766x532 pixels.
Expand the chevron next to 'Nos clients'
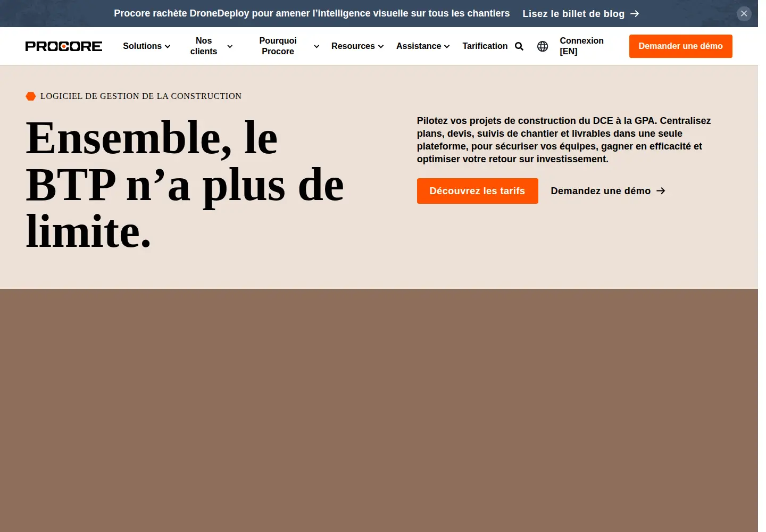[230, 47]
